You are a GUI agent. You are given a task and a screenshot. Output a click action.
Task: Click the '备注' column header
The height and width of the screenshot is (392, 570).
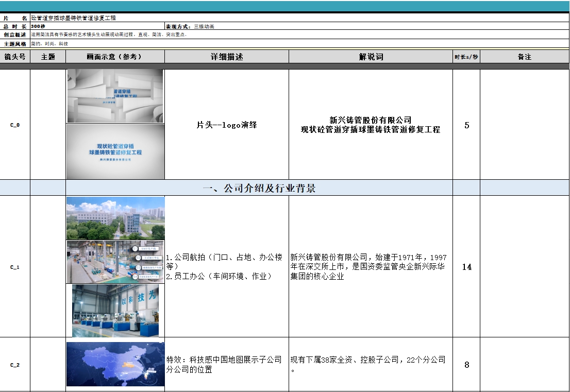[525, 57]
